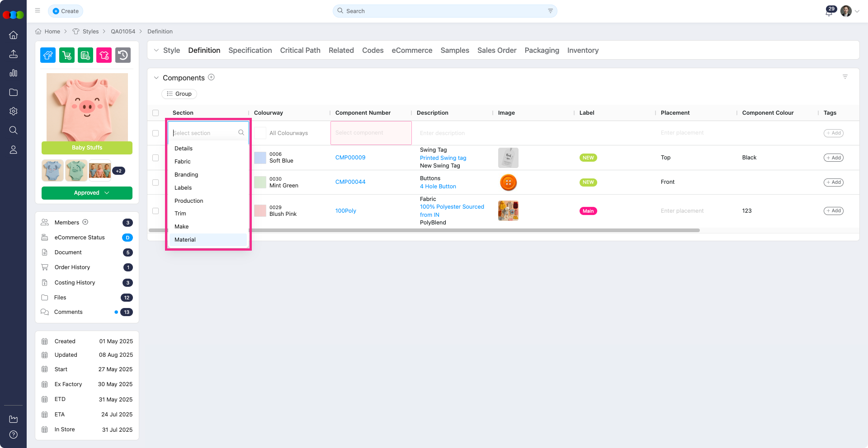Viewport: 868px width, 448px height.
Task: Open the Critical Path tab
Action: (300, 51)
